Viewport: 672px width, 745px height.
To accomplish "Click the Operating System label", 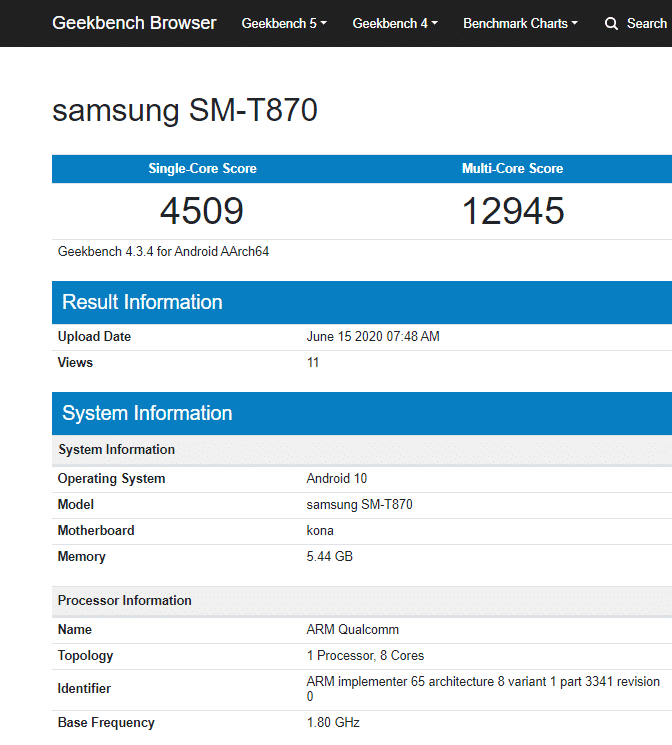I will click(111, 478).
